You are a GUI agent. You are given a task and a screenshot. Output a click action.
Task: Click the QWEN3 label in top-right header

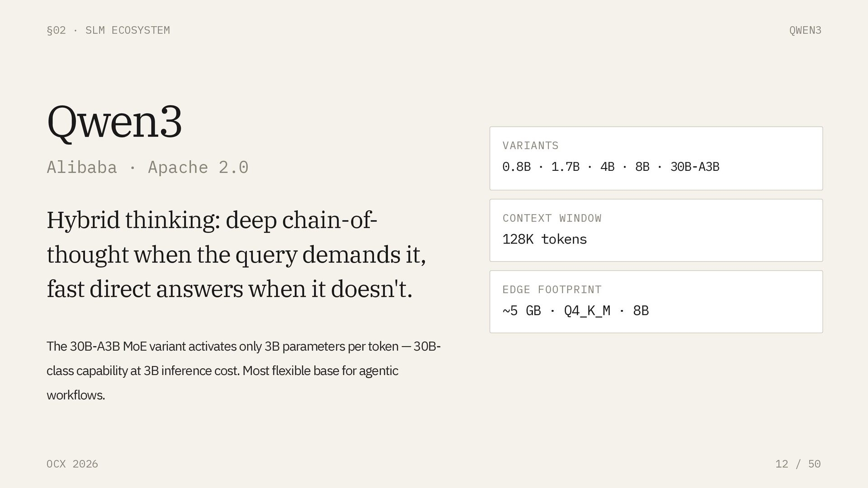tap(805, 30)
